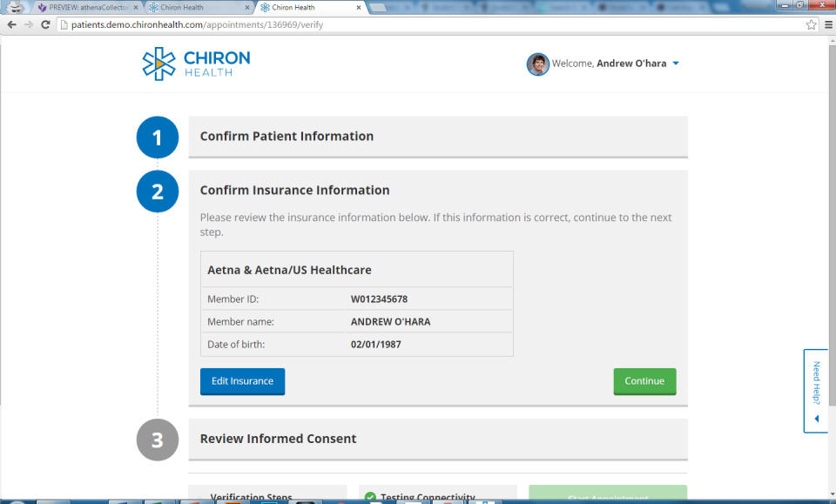Click the grey step 3 circle icon
Image resolution: width=836 pixels, height=504 pixels.
click(x=158, y=440)
